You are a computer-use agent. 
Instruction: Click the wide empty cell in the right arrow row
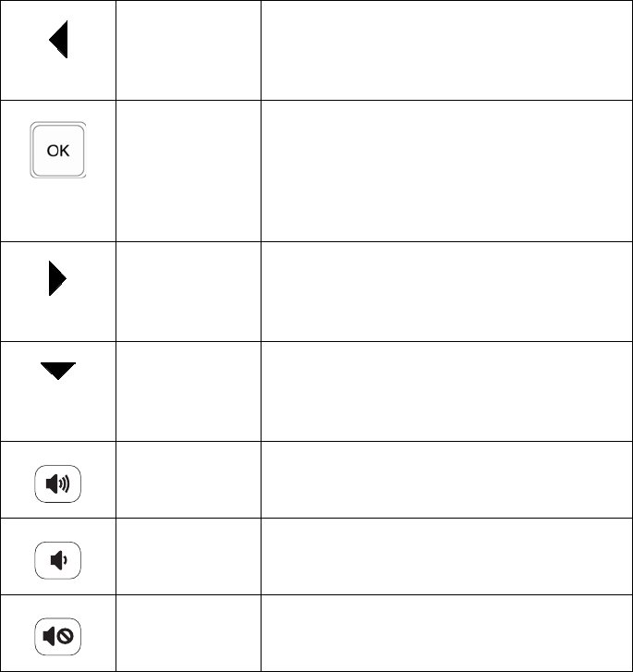(x=447, y=292)
